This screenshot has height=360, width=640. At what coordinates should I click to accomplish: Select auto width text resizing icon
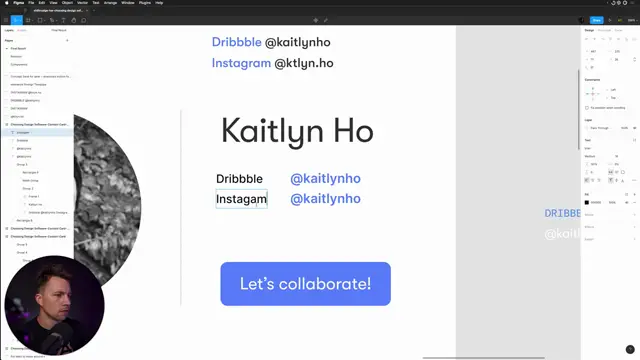pos(611,172)
